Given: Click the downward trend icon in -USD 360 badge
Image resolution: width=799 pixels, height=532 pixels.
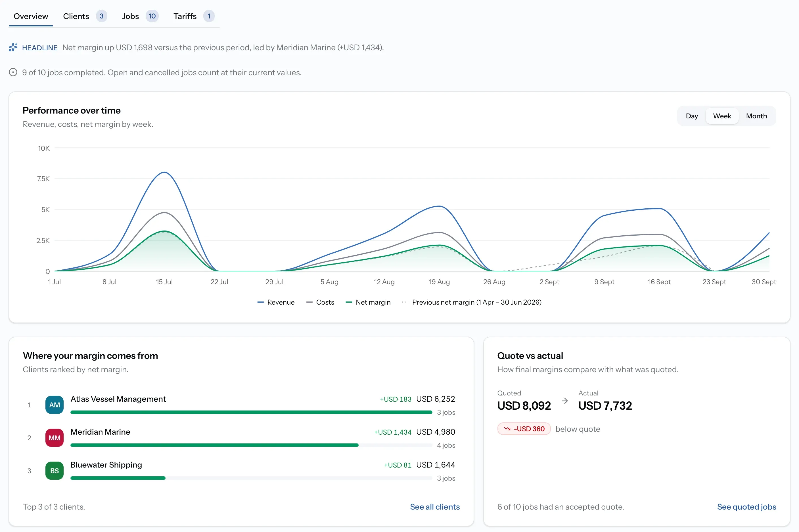Looking at the screenshot, I should [x=507, y=429].
